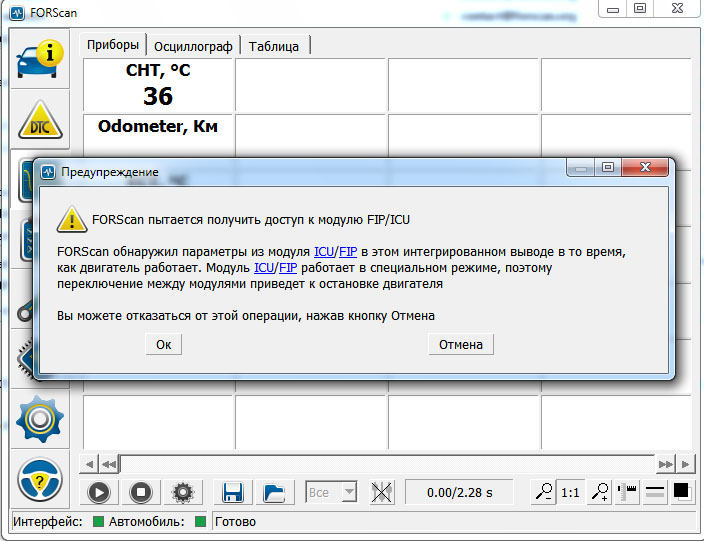704x541 pixels.
Task: Select the Odometer gauge cell
Action: point(158,136)
